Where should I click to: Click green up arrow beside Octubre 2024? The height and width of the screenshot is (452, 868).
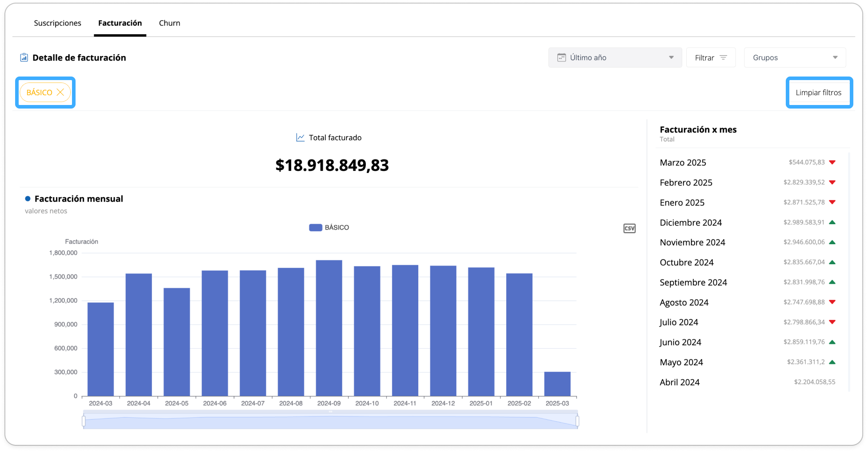pos(832,262)
